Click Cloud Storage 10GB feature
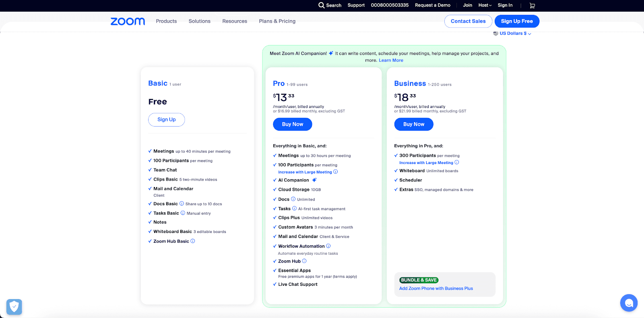Viewport: 644px width, 318px height. 299,189
